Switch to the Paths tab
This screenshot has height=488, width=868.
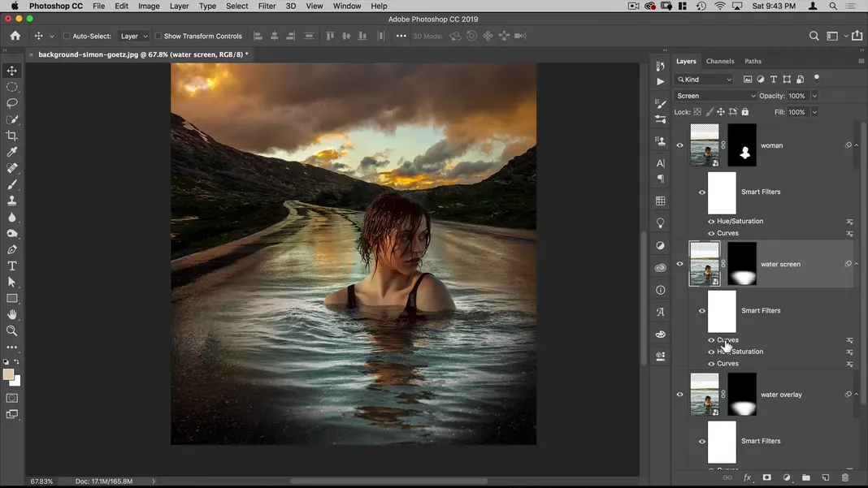click(x=753, y=62)
